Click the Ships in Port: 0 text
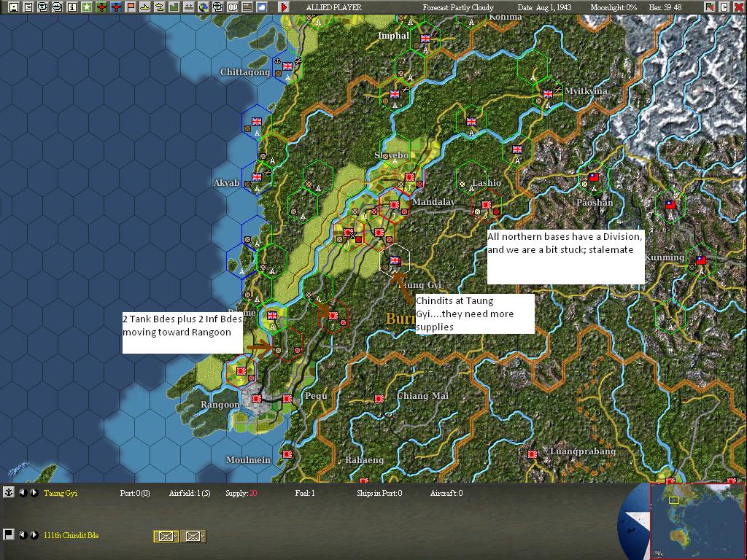 (x=379, y=493)
